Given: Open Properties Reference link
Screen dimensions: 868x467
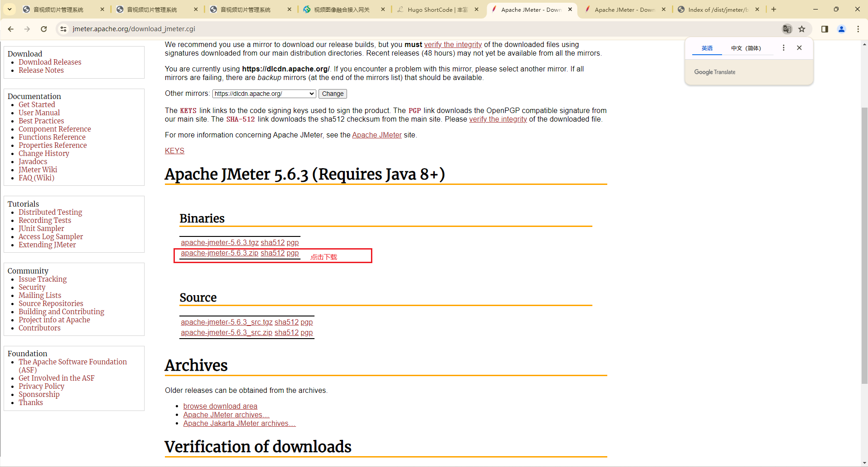Looking at the screenshot, I should pyautogui.click(x=52, y=146).
